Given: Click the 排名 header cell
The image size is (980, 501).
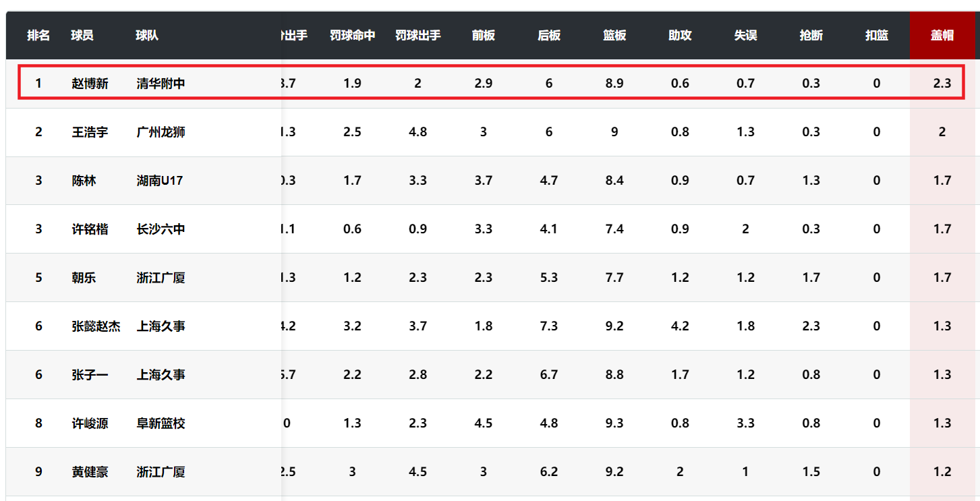Looking at the screenshot, I should [38, 36].
